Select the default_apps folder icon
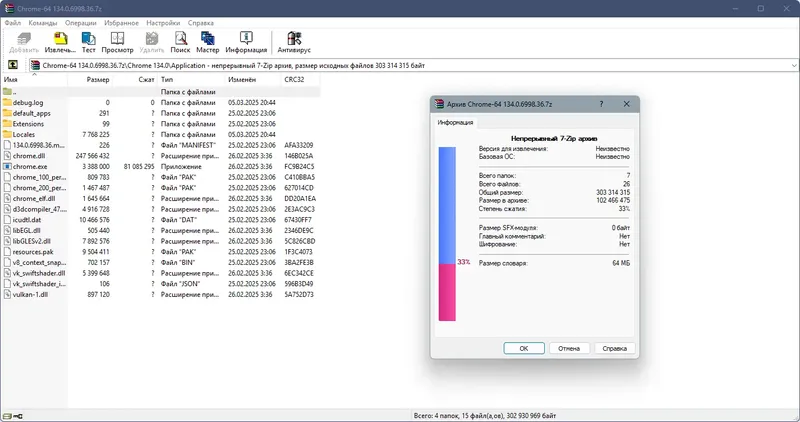The width and height of the screenshot is (800, 422). [x=7, y=113]
